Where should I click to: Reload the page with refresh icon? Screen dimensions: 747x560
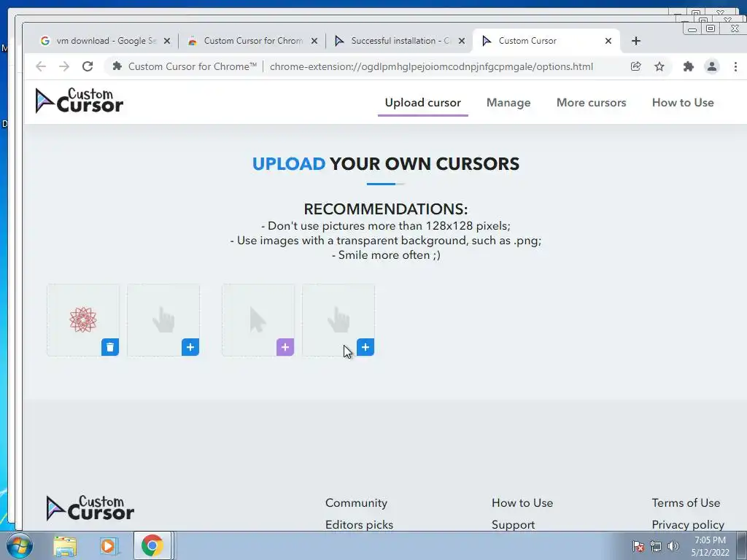point(88,66)
